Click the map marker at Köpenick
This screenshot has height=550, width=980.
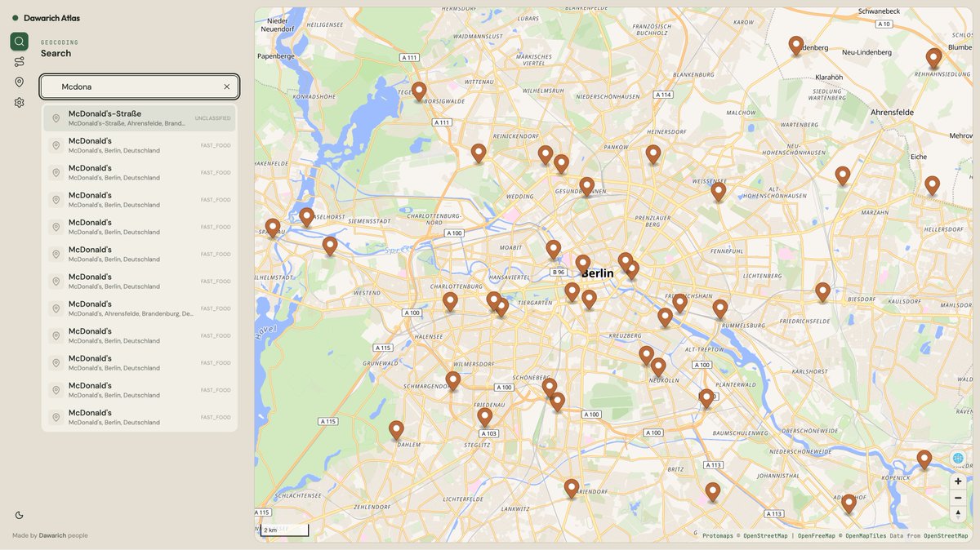924,459
